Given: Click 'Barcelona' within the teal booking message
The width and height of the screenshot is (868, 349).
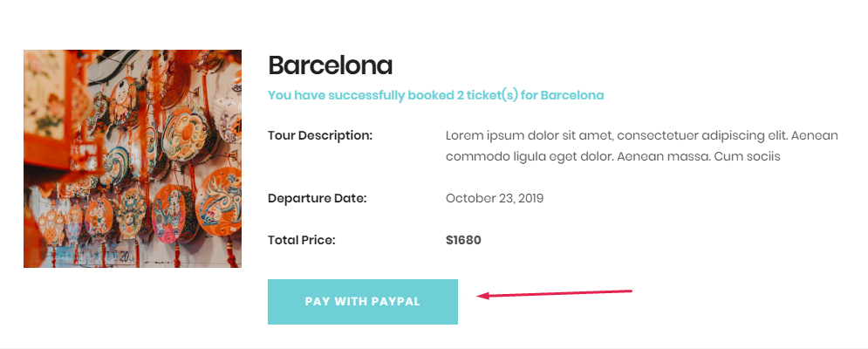Looking at the screenshot, I should [x=572, y=95].
